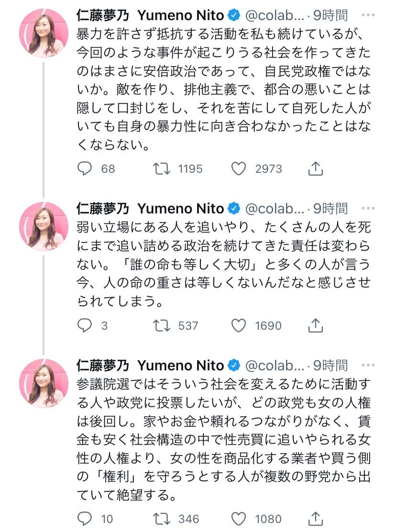The height and width of the screenshot is (532, 396).
Task: Reply to the tweet with 68 replies
Action: tap(85, 168)
